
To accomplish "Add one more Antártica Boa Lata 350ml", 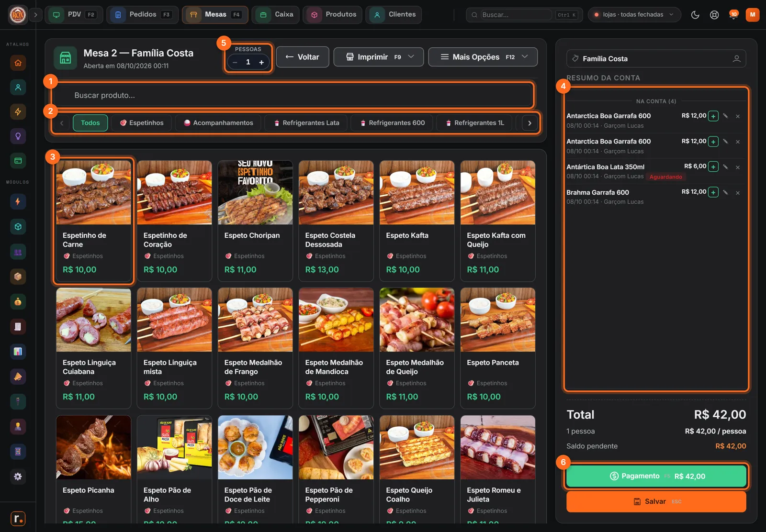I will pos(713,167).
